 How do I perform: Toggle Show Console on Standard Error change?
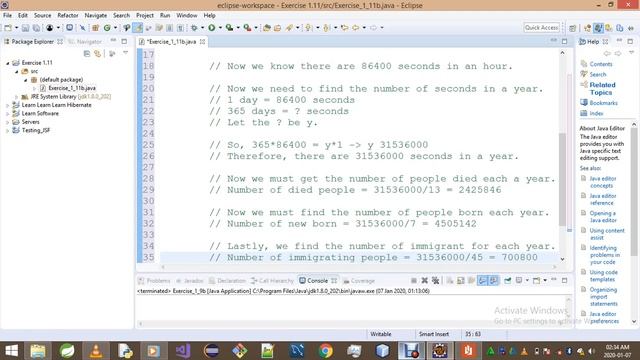(x=493, y=280)
